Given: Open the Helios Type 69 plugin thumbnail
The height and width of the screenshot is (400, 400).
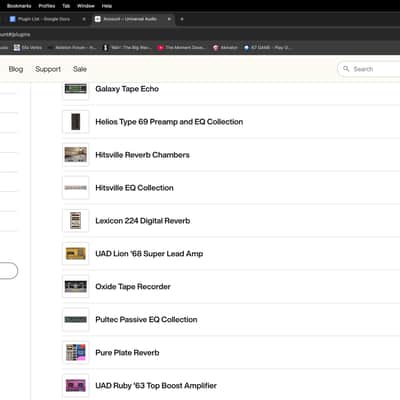Looking at the screenshot, I should tap(76, 122).
